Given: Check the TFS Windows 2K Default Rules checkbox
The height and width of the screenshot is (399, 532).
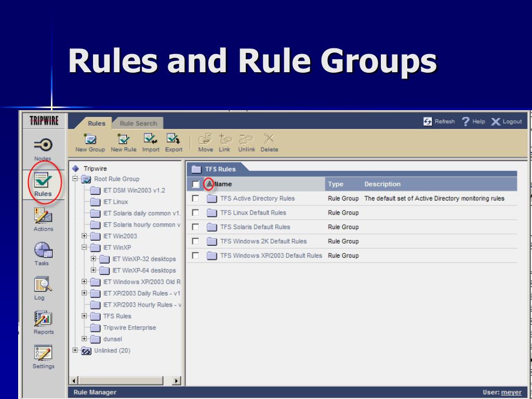Looking at the screenshot, I should [195, 241].
